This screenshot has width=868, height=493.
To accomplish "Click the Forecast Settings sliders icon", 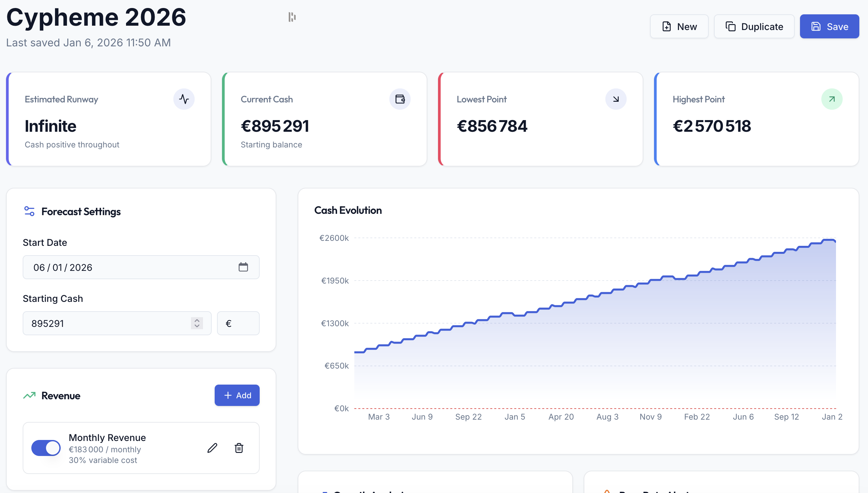I will click(x=29, y=211).
